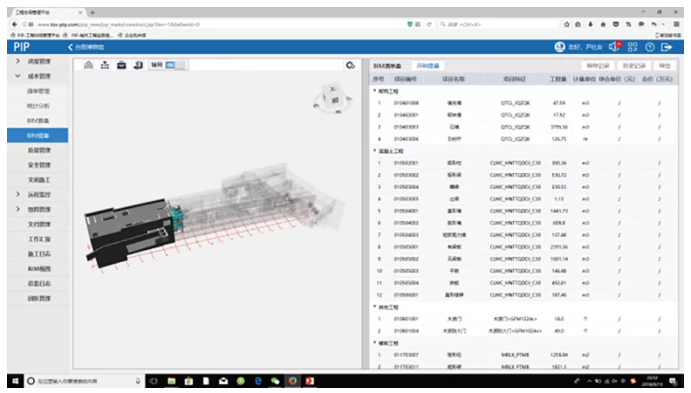Click the Windows taskbar search box
This screenshot has height=393, width=691.
85,381
